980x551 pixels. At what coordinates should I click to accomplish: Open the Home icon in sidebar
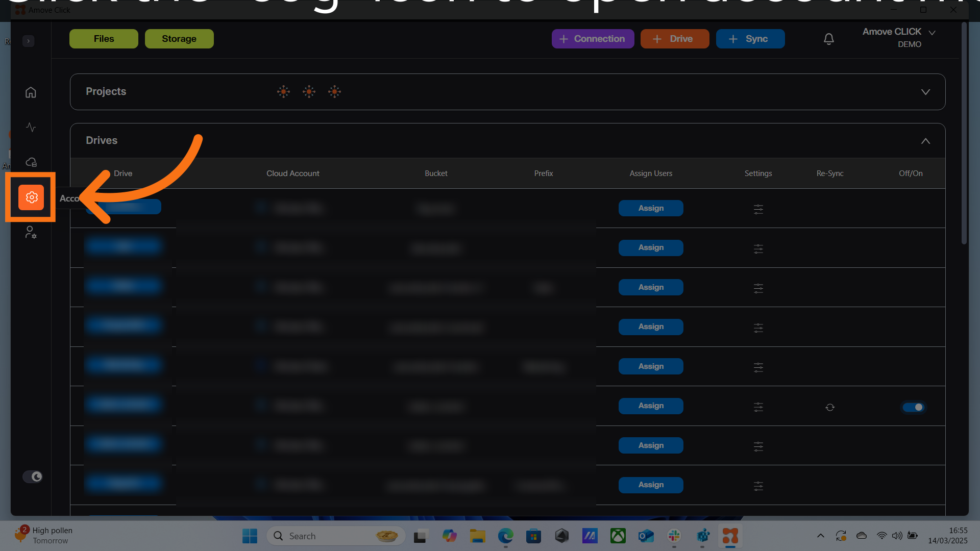coord(31,92)
